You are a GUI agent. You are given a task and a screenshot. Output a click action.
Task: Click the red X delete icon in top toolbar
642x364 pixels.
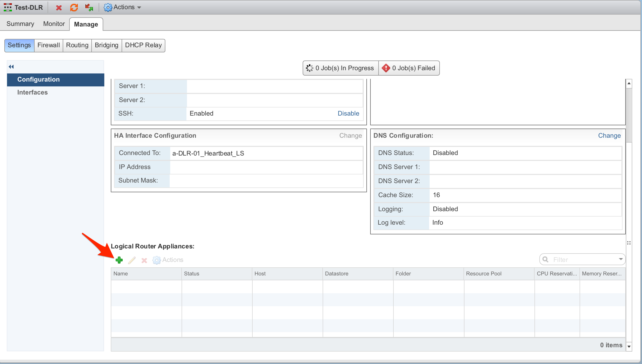(59, 8)
